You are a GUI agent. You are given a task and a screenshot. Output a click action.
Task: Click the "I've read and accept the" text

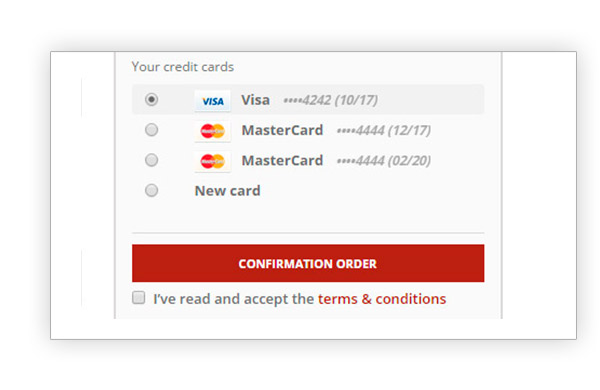(x=234, y=299)
